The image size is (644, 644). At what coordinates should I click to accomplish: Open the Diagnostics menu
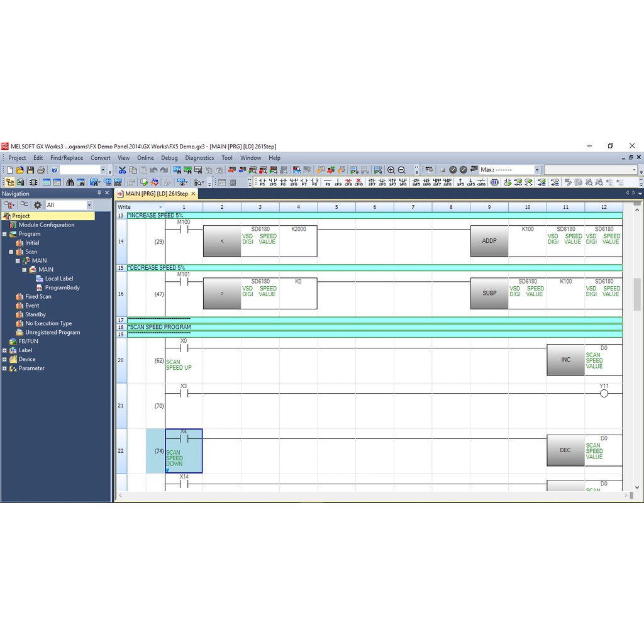pos(199,158)
